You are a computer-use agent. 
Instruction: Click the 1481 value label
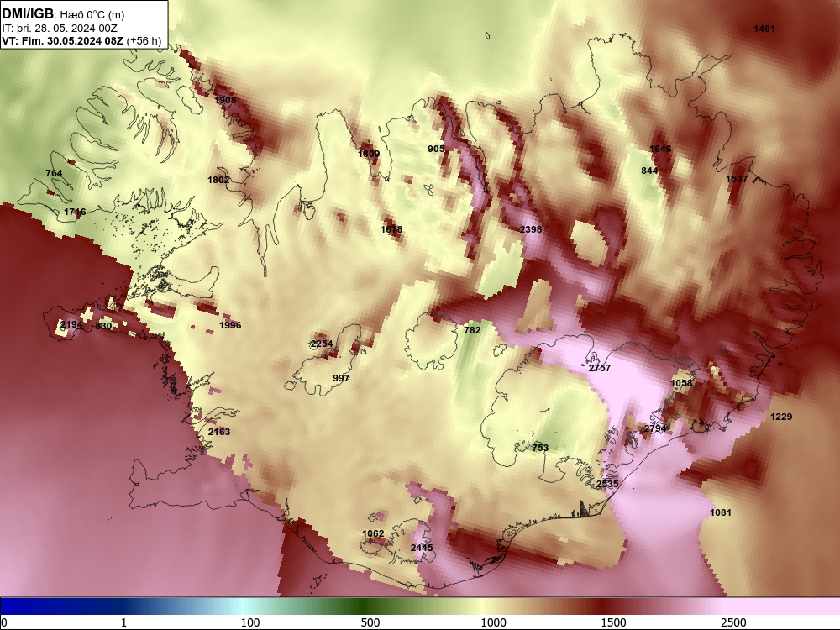764,29
